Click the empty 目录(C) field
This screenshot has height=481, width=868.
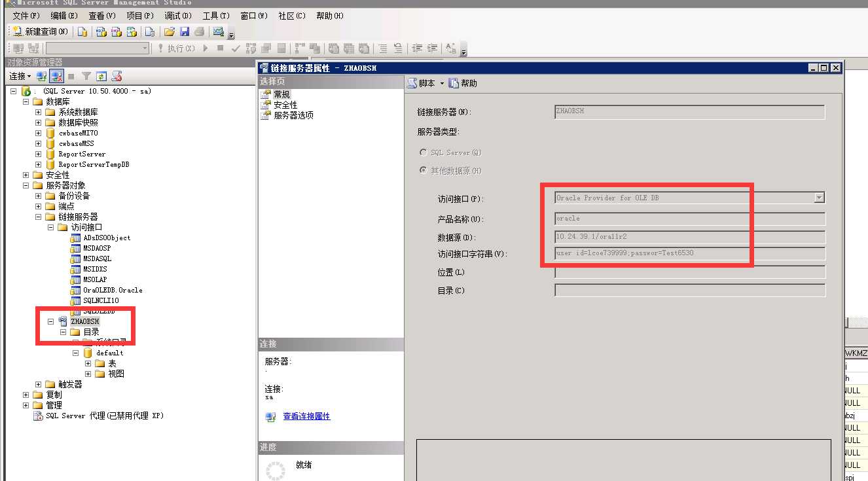(x=689, y=290)
